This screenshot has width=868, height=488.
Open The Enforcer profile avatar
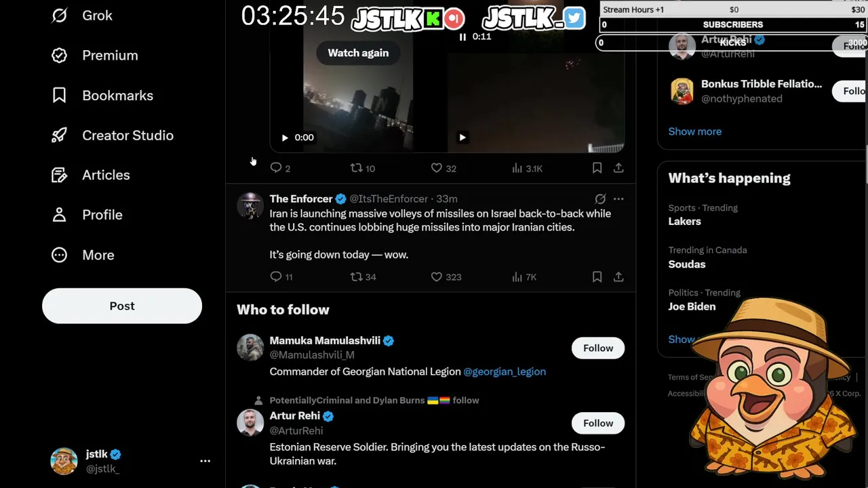pos(250,206)
